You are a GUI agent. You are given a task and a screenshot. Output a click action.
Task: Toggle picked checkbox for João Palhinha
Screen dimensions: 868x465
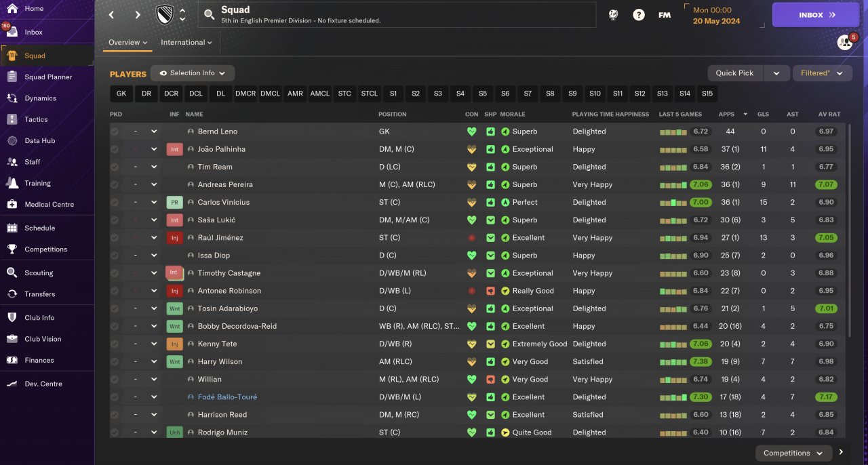click(115, 149)
